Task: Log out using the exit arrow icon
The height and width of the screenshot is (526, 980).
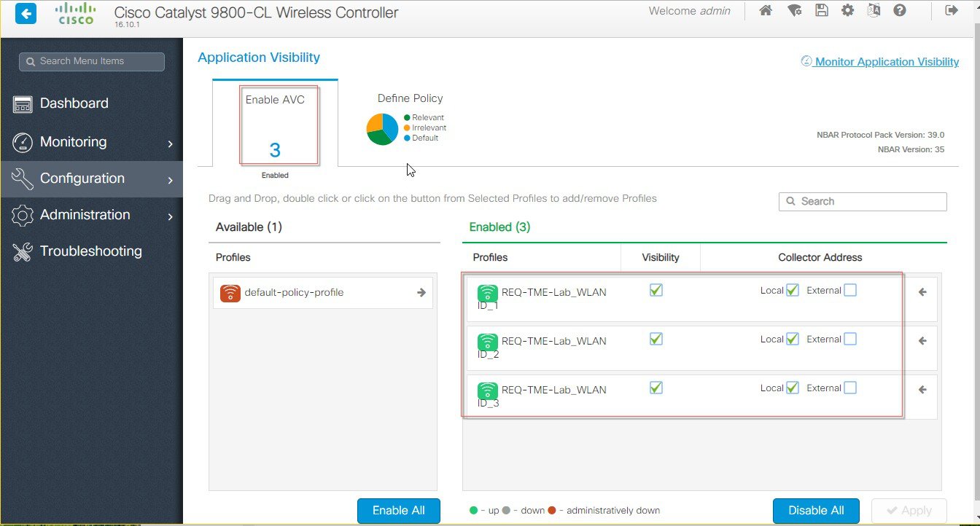Action: tap(951, 11)
